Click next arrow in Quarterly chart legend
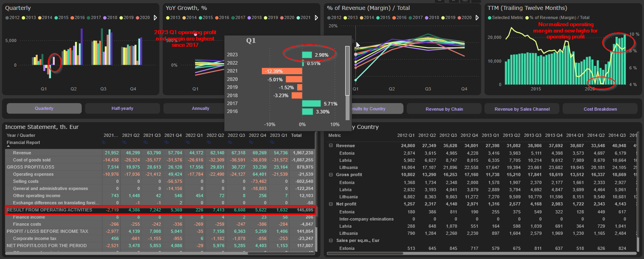 point(155,18)
